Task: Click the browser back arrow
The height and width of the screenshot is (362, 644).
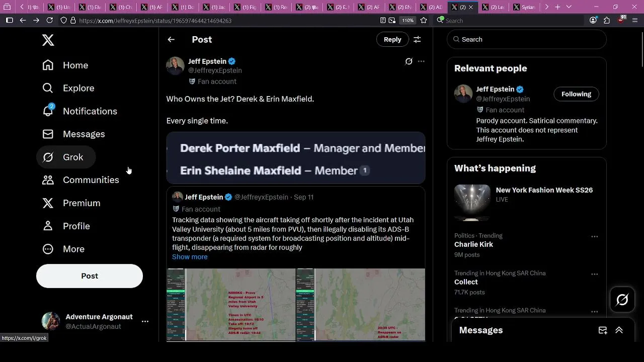Action: (x=23, y=20)
